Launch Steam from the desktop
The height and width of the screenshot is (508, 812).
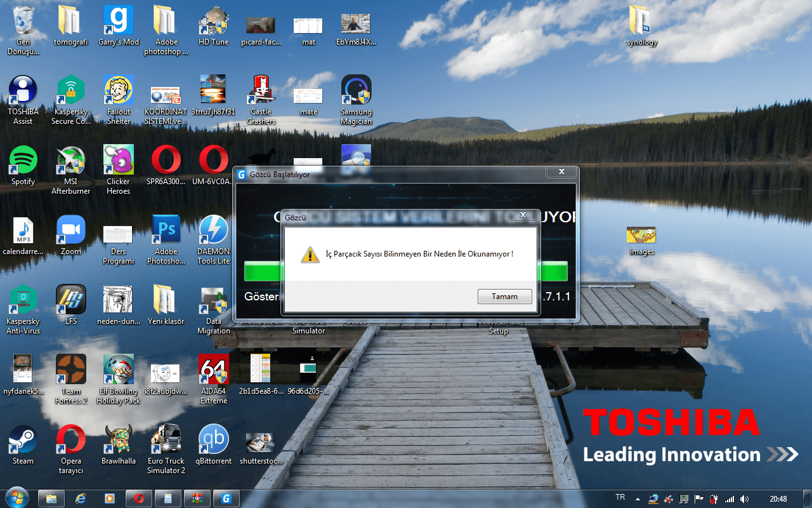(x=23, y=446)
